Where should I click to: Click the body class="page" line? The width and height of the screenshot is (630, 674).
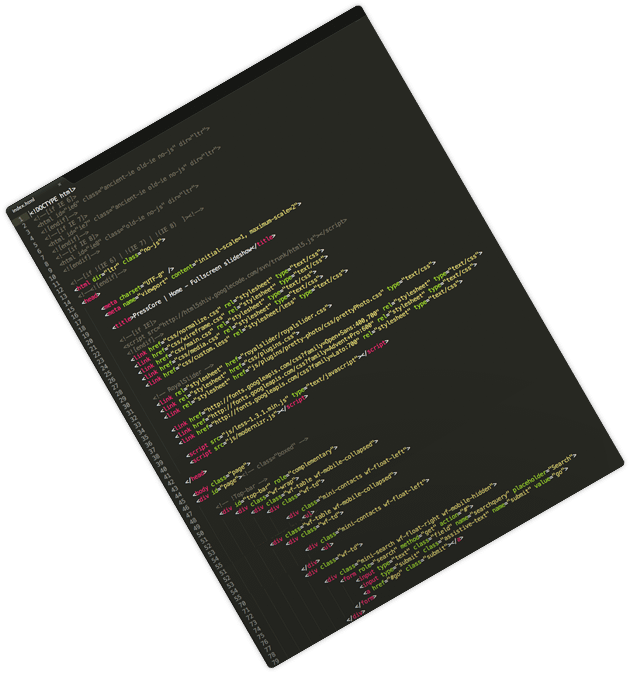(223, 478)
